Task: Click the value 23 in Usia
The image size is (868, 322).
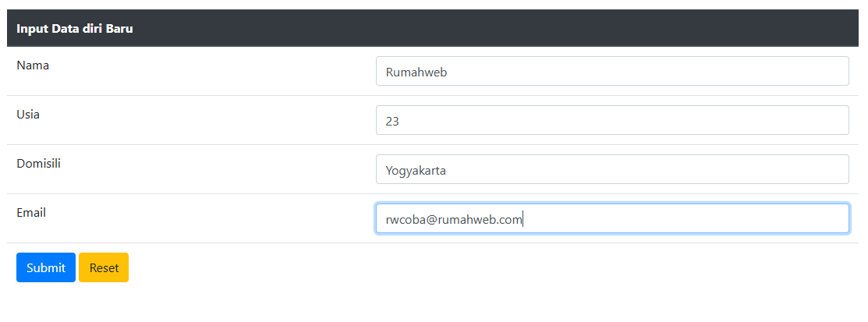Action: [392, 122]
